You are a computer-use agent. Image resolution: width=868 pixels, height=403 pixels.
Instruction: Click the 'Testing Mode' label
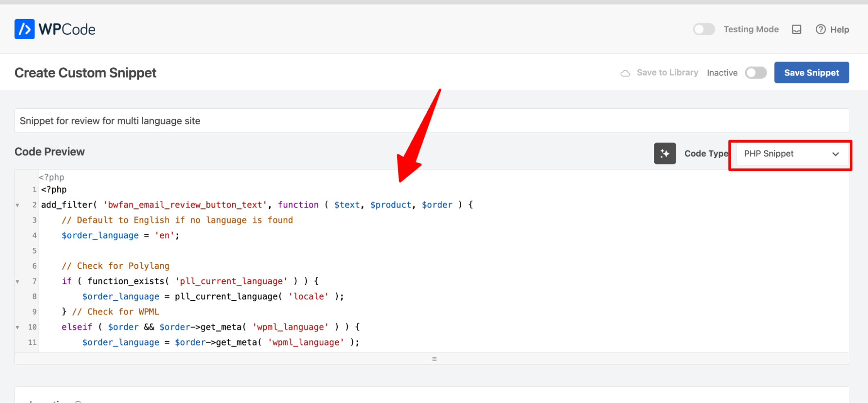tap(751, 29)
